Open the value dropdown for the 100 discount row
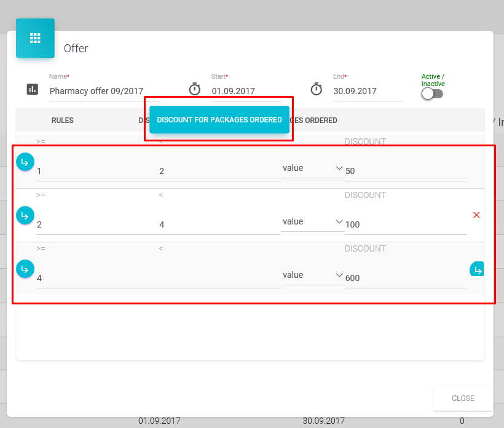 coord(312,222)
